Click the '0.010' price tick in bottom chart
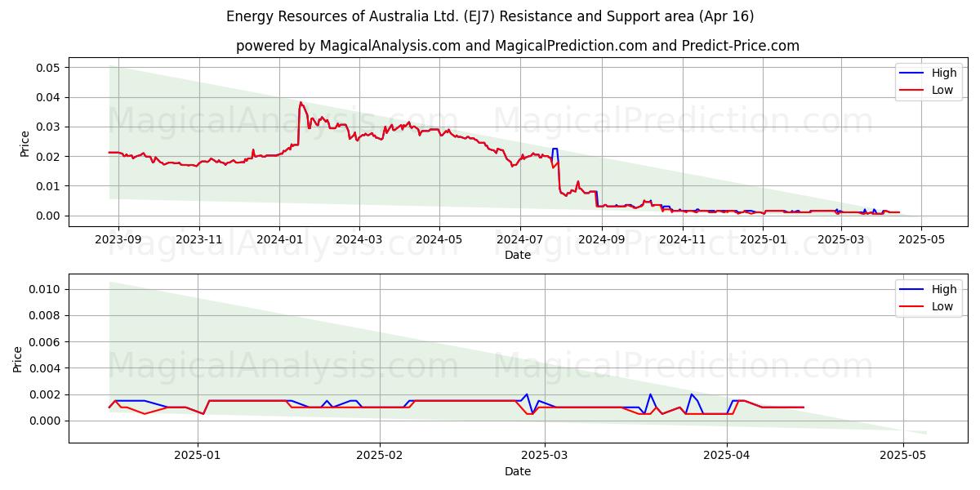This screenshot has width=980, height=490. 44,289
